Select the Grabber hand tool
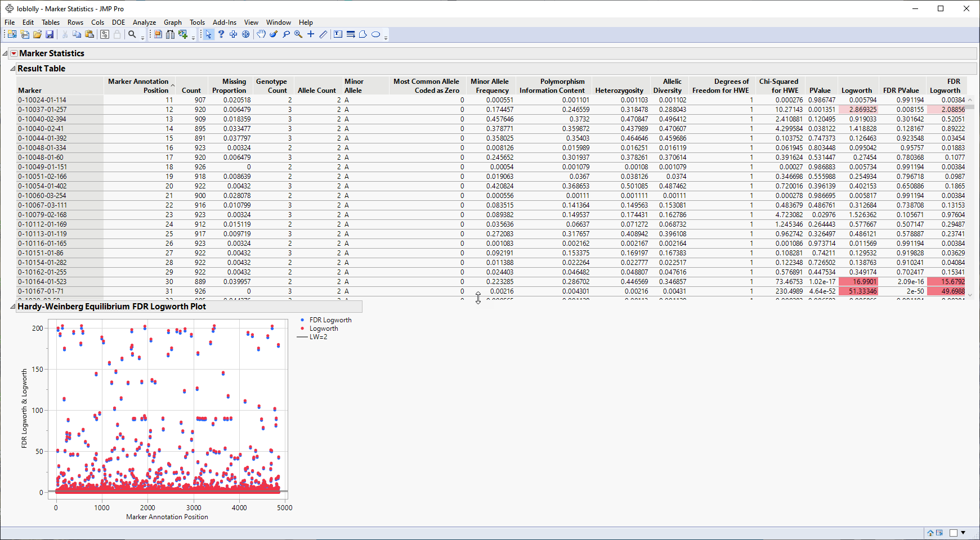This screenshot has width=980, height=540. (x=261, y=34)
